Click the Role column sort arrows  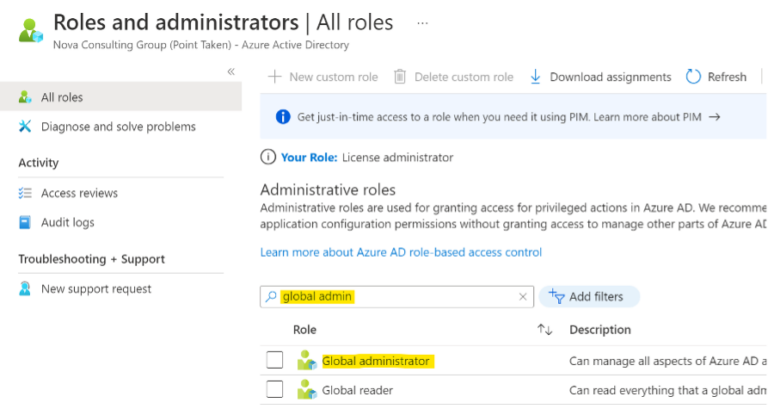pos(545,330)
